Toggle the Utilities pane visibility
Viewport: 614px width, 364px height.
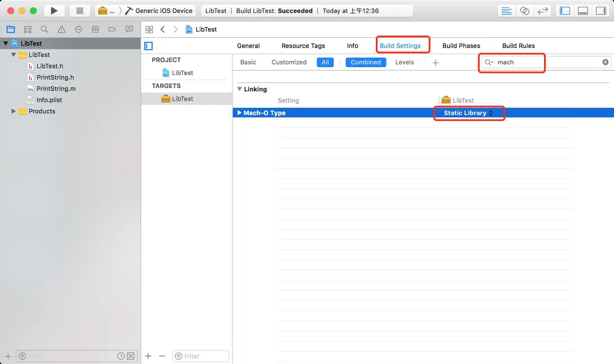[x=601, y=11]
